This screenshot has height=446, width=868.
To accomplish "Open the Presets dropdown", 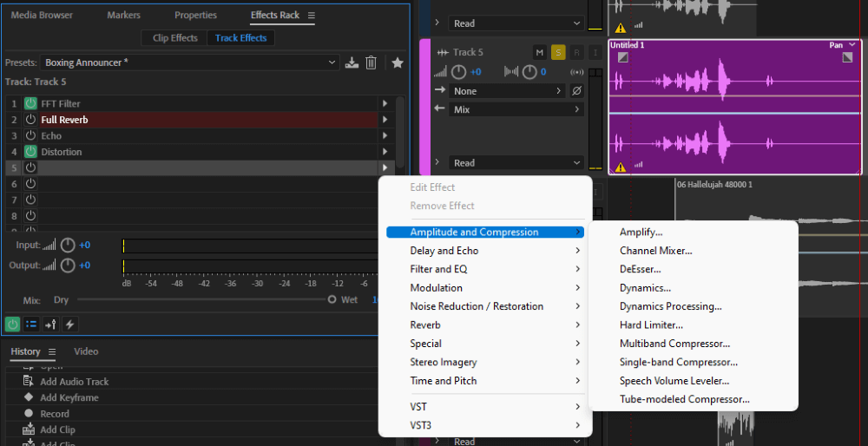I will [190, 62].
